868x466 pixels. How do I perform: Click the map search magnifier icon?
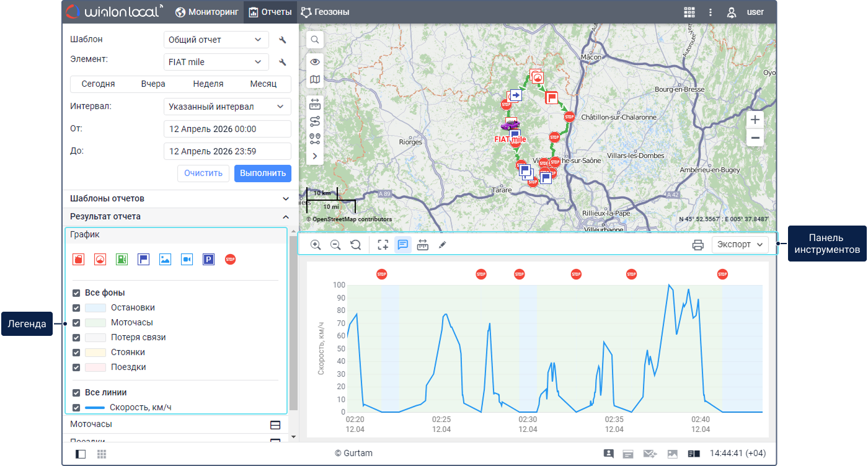click(315, 40)
